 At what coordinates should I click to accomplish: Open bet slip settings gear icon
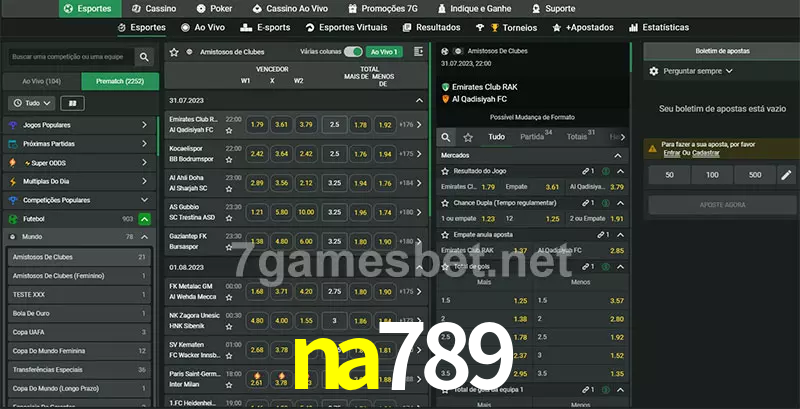654,71
